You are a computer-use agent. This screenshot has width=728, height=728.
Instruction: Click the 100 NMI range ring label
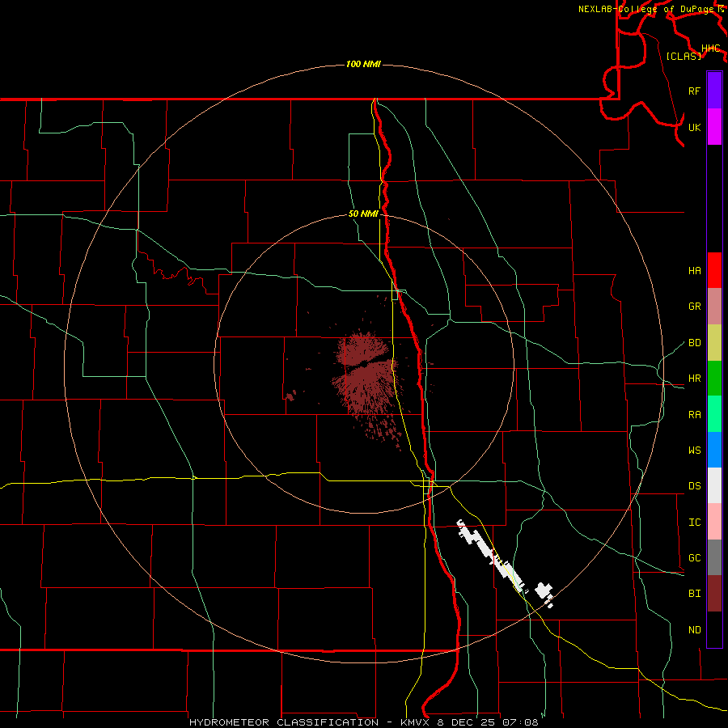(x=363, y=64)
